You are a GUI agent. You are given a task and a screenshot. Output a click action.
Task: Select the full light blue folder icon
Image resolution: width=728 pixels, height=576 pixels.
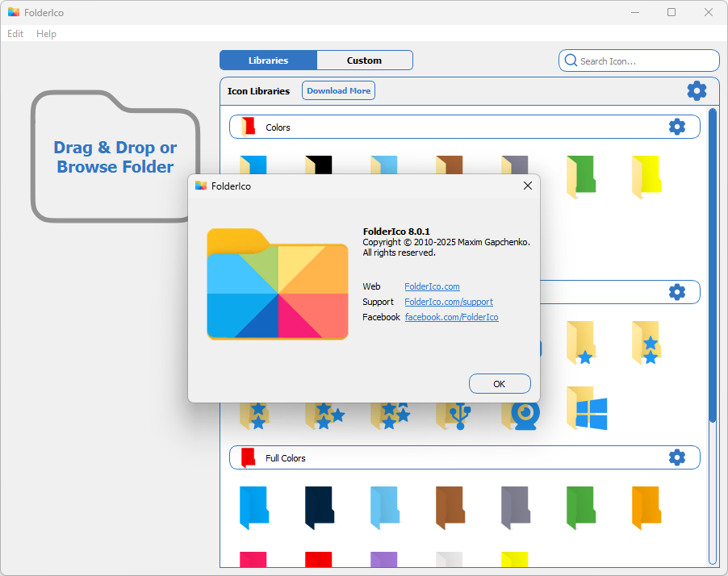pyautogui.click(x=385, y=507)
